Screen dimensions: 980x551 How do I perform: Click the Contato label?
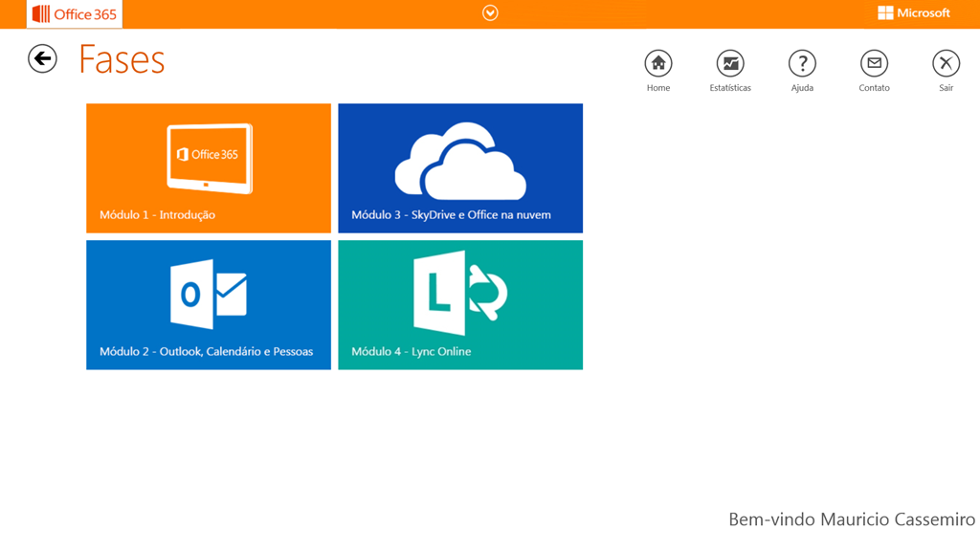coord(874,88)
